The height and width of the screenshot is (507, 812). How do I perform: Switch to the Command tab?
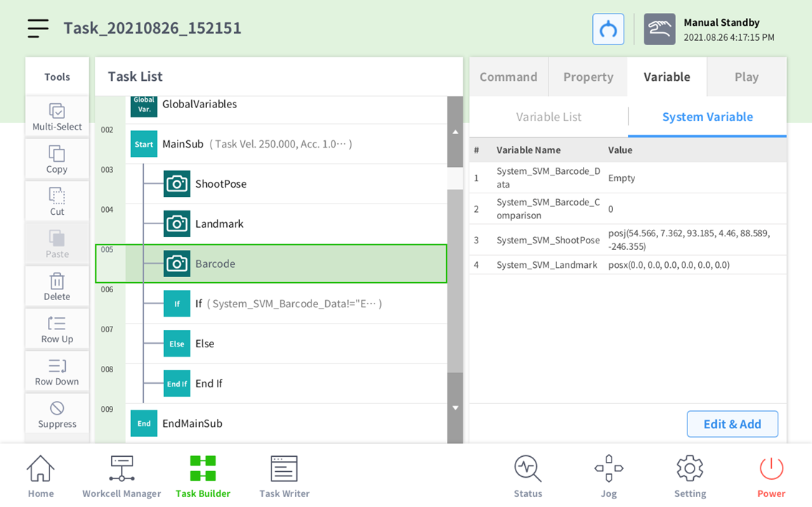point(508,77)
